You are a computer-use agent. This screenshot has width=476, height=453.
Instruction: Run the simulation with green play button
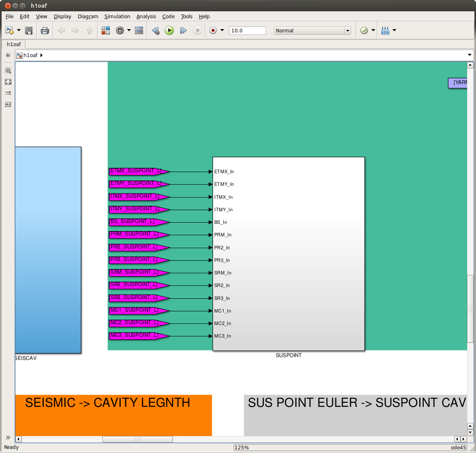click(169, 30)
